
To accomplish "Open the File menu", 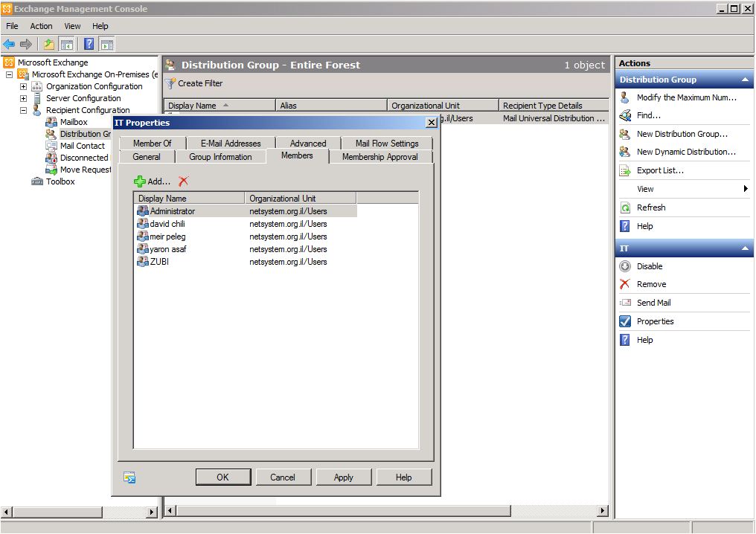I will [12, 26].
